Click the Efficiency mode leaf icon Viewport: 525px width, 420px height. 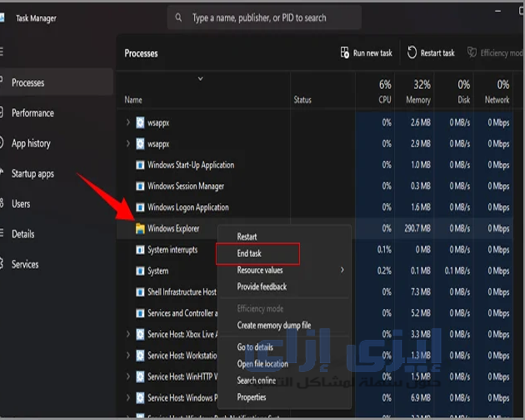point(472,52)
